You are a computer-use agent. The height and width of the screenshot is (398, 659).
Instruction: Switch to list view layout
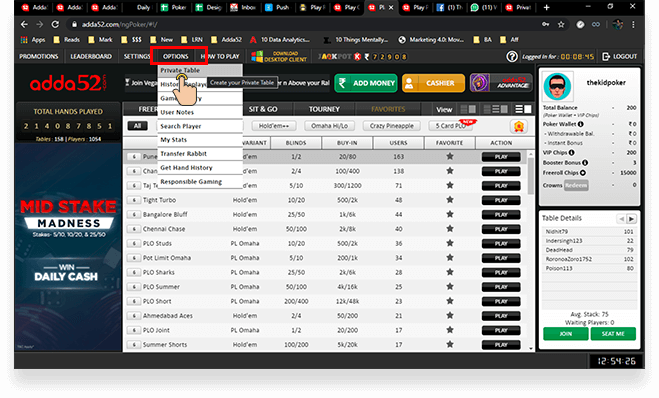(x=523, y=109)
